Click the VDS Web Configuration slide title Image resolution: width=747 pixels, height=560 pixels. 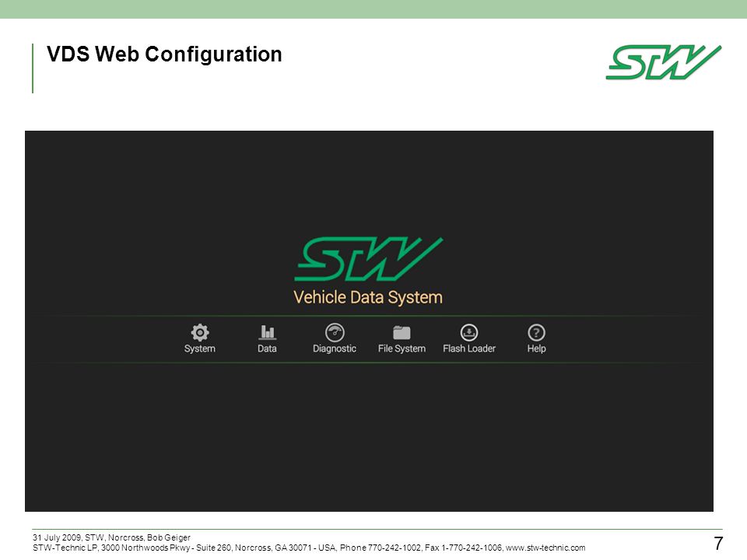pos(164,54)
